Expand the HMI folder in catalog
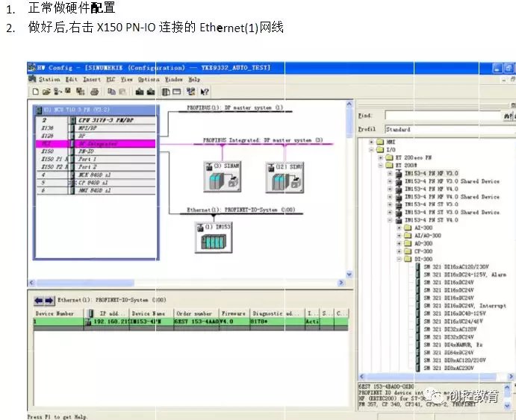This screenshot has width=516, height=420. point(371,142)
